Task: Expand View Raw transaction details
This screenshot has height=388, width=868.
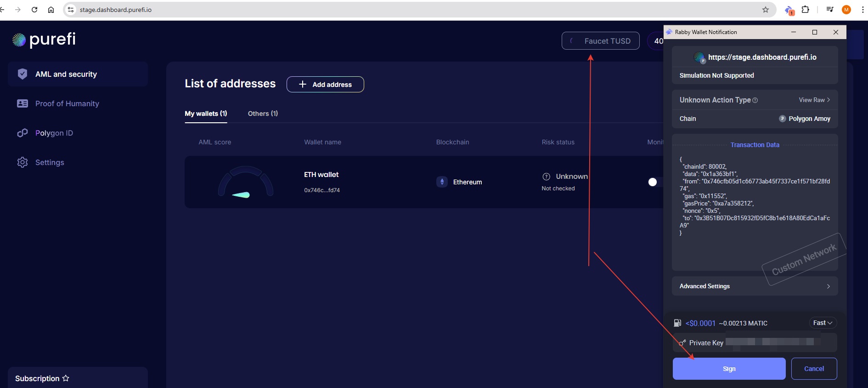Action: [814, 100]
